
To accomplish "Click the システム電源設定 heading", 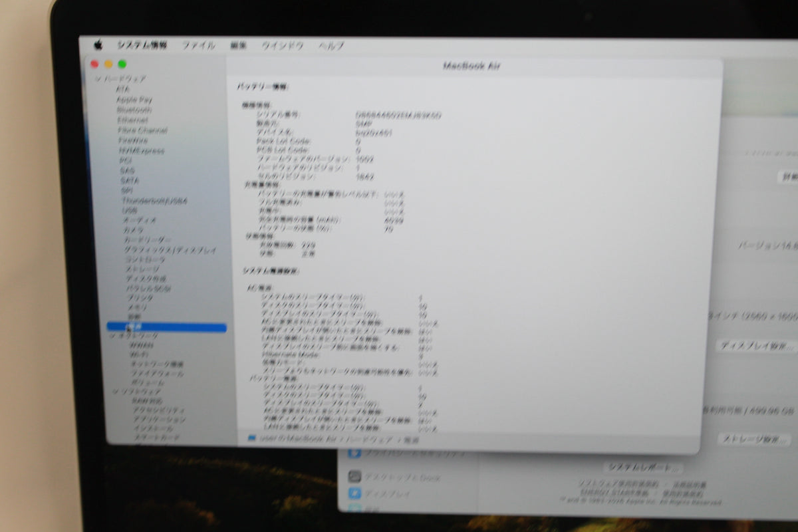I will (x=271, y=271).
